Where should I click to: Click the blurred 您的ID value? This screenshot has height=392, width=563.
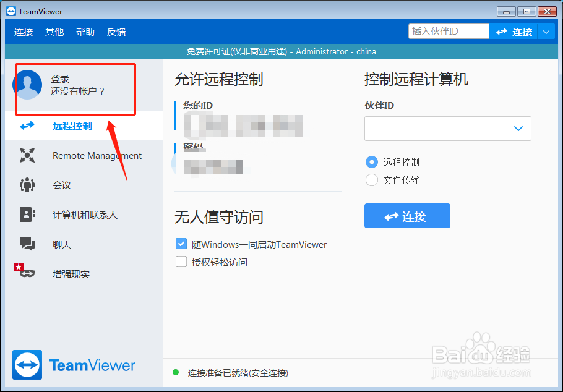pyautogui.click(x=243, y=126)
